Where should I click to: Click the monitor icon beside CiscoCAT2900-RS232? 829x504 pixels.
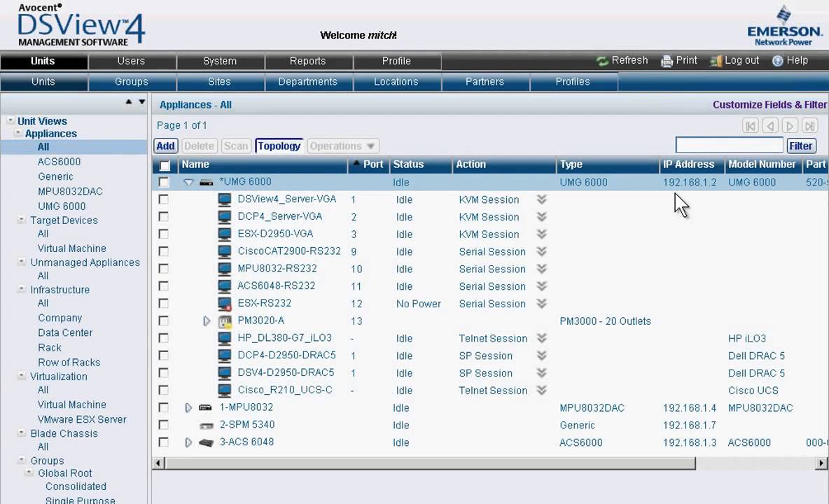coord(225,251)
